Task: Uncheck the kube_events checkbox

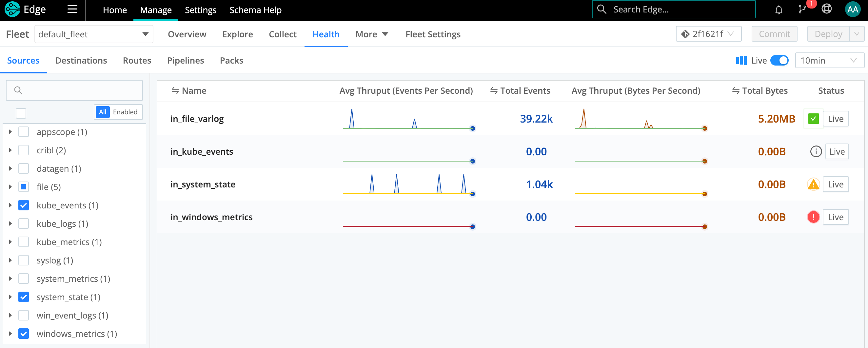Action: pyautogui.click(x=24, y=205)
